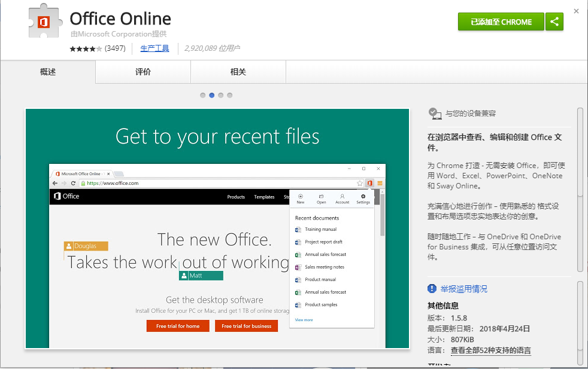The height and width of the screenshot is (369, 588).
Task: Select the fourth carousel dot
Action: [229, 95]
